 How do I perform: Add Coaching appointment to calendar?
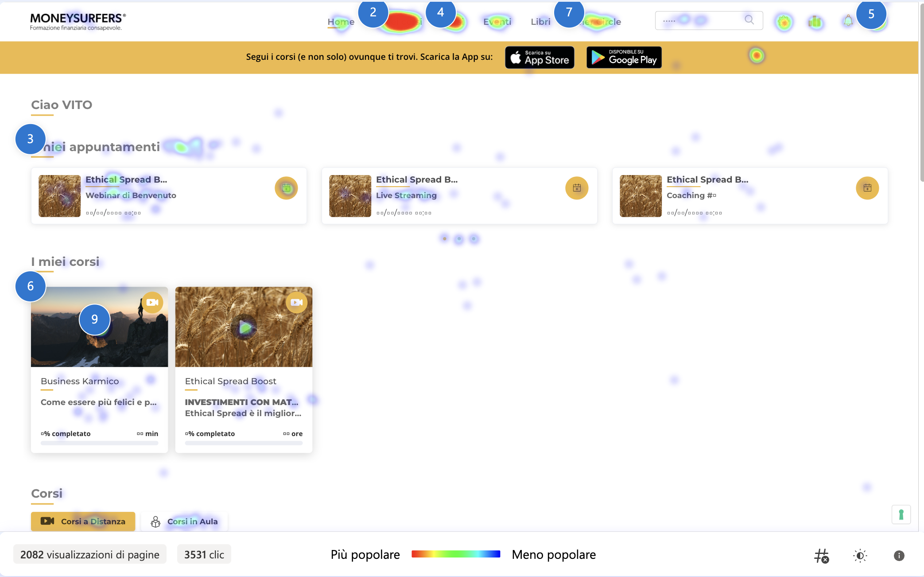[867, 188]
